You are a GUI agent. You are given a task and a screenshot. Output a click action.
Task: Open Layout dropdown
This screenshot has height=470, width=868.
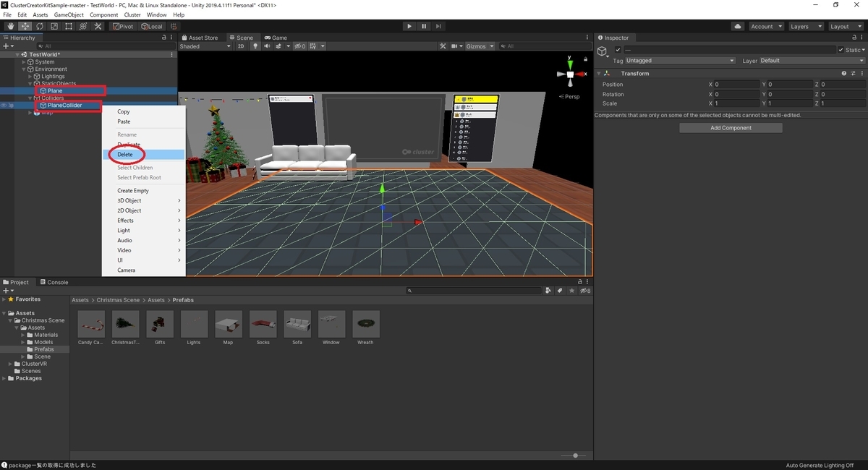(846, 26)
